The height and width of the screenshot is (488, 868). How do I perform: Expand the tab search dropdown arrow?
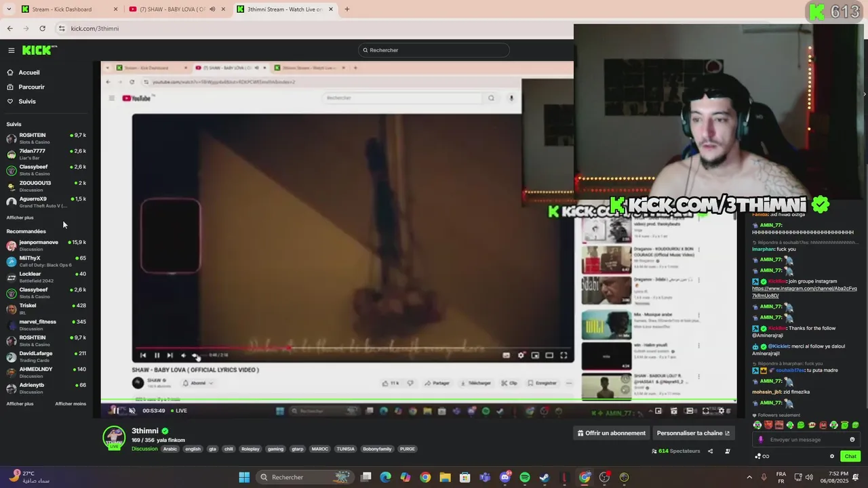click(9, 9)
